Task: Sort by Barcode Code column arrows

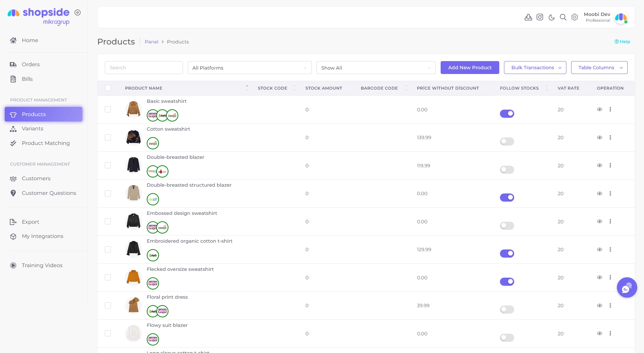Action: point(406,88)
